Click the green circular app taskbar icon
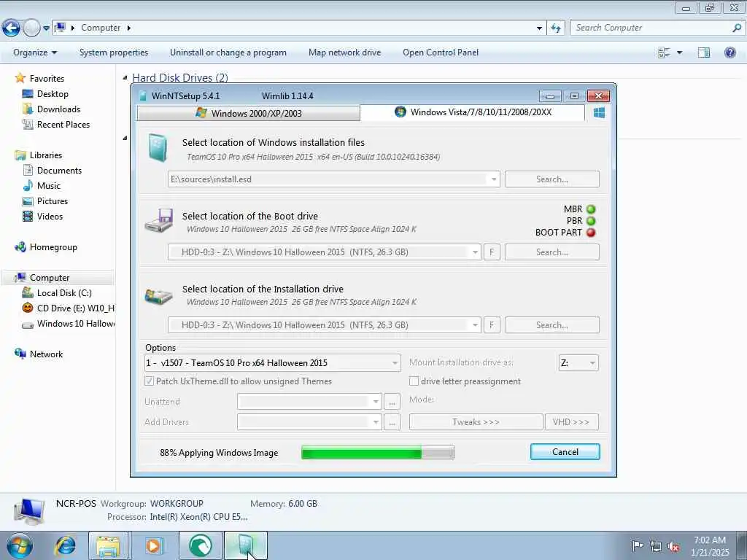Screen dimensions: 747x560 click(201, 545)
